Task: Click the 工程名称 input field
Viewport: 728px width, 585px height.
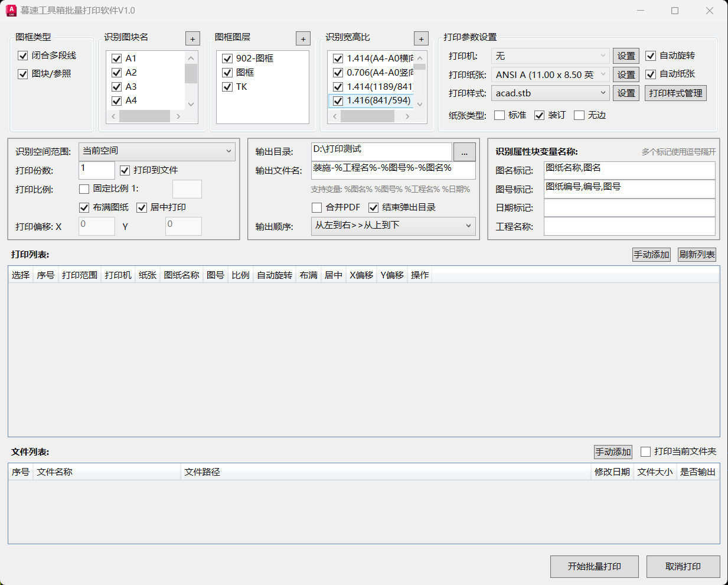Action: pos(629,226)
